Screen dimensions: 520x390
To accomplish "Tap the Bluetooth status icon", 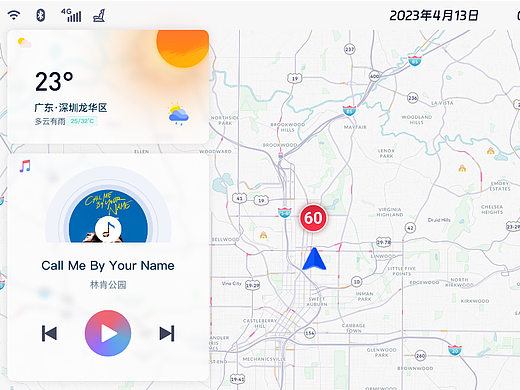I will coord(41,15).
